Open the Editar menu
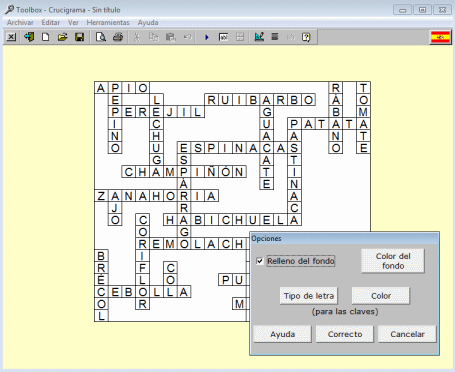455x372 pixels. [51, 23]
